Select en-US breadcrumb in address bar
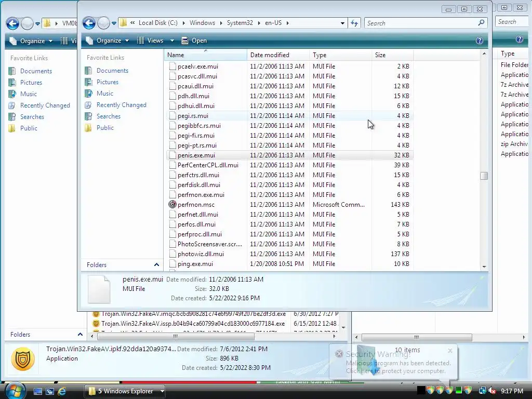 click(273, 23)
